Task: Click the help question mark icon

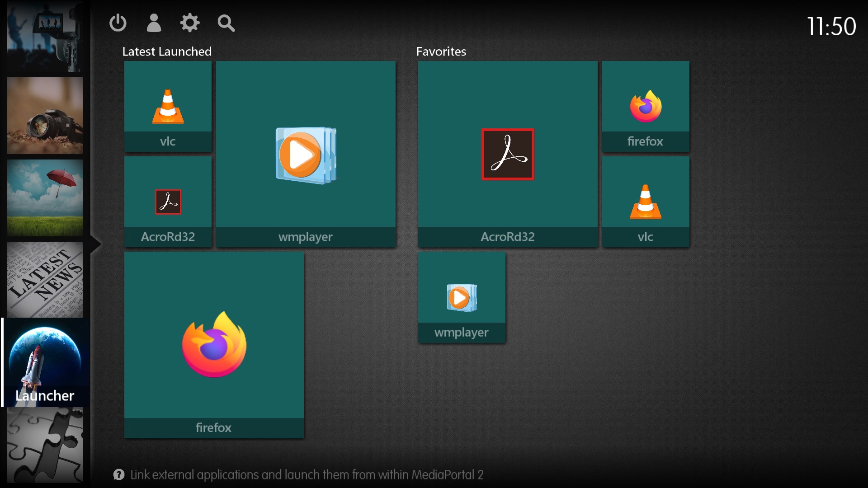Action: click(x=119, y=474)
